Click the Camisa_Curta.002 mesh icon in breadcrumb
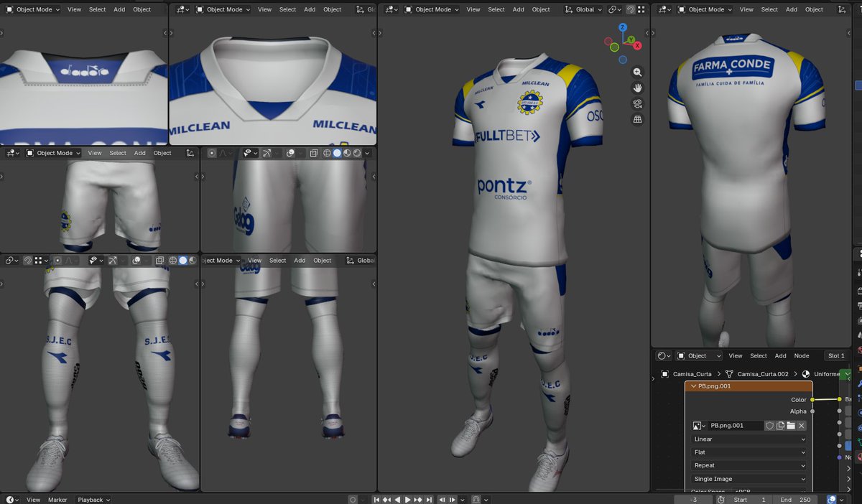 (x=729, y=374)
